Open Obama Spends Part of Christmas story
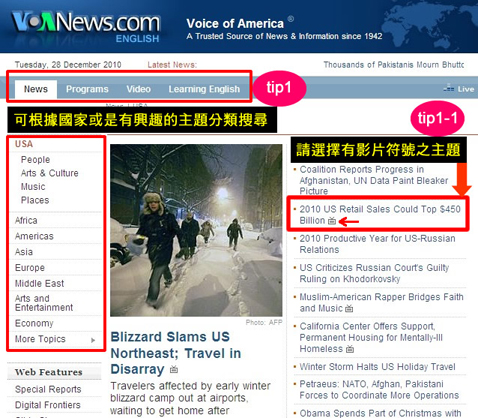 point(380,413)
